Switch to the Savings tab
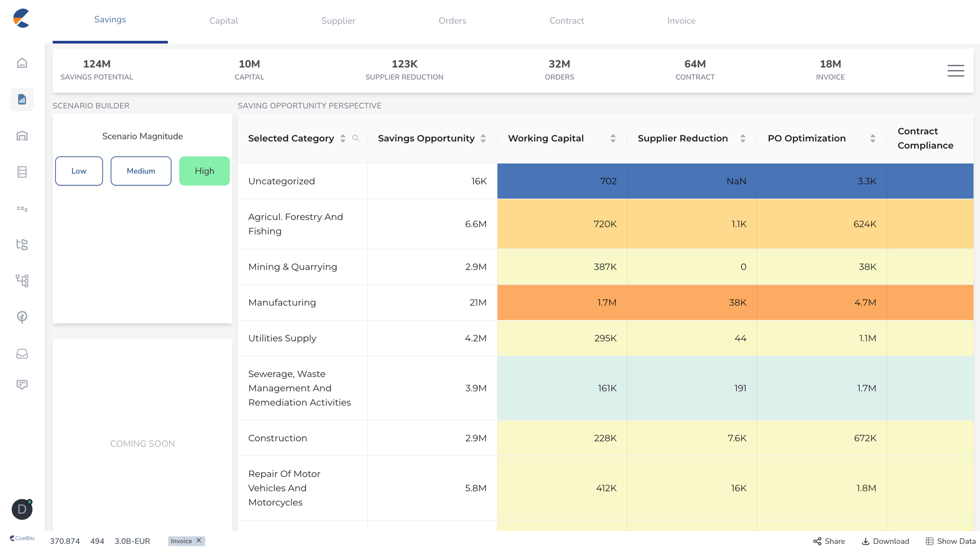 point(110,20)
